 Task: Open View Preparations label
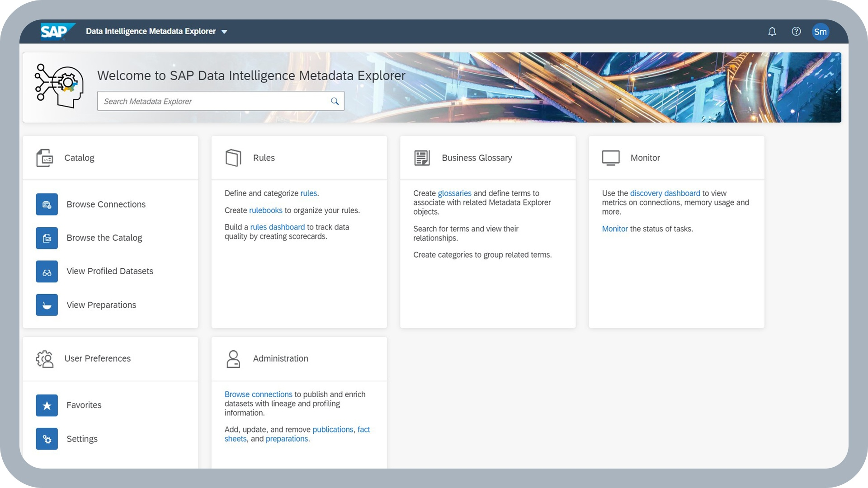(x=101, y=305)
